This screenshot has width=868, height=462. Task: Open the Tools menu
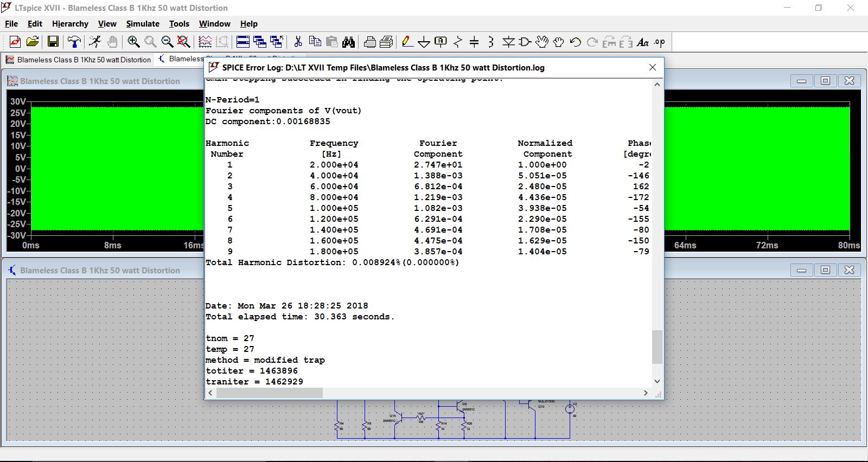179,24
